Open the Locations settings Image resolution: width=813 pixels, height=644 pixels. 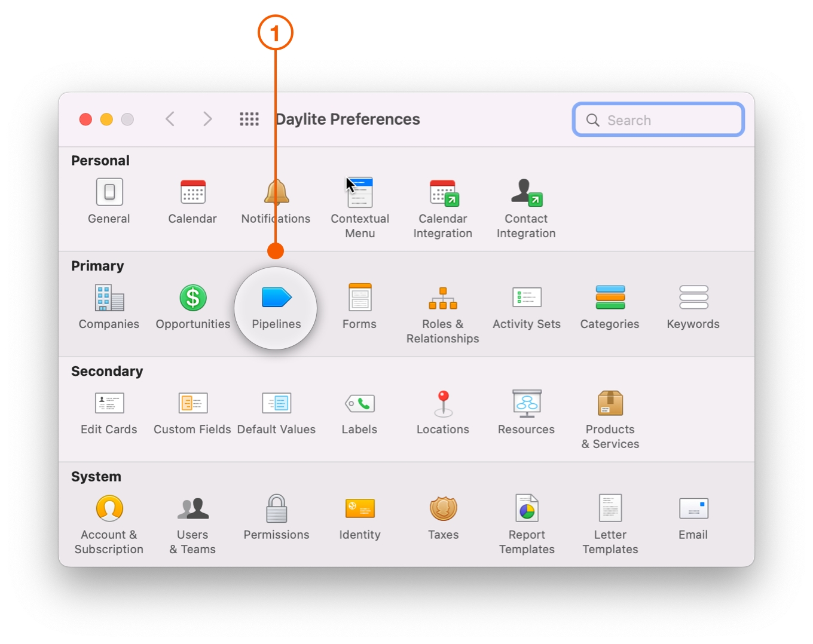pos(443,411)
